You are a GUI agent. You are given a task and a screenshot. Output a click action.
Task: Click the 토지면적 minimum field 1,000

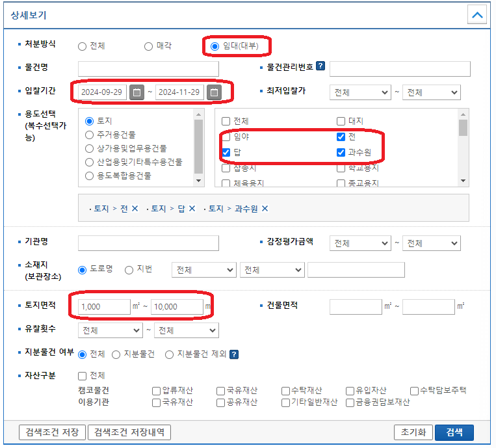tap(104, 306)
